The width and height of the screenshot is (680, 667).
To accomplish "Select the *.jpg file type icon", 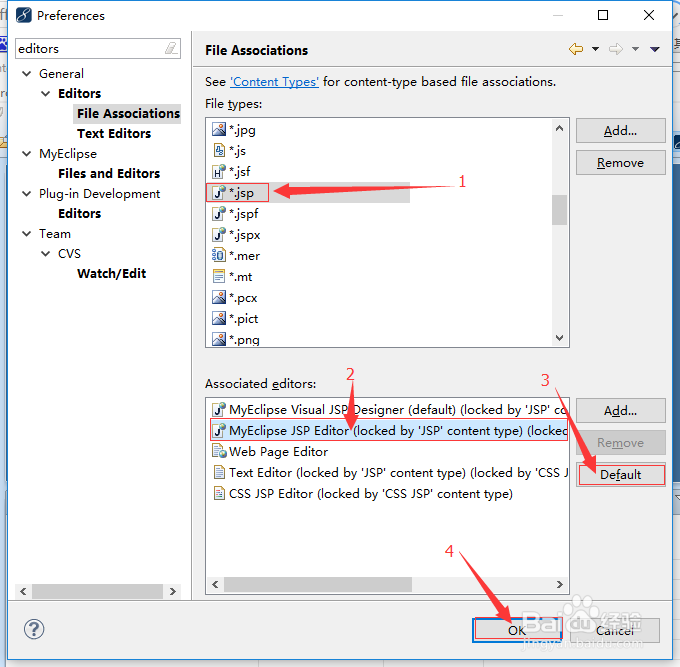I will tap(219, 129).
